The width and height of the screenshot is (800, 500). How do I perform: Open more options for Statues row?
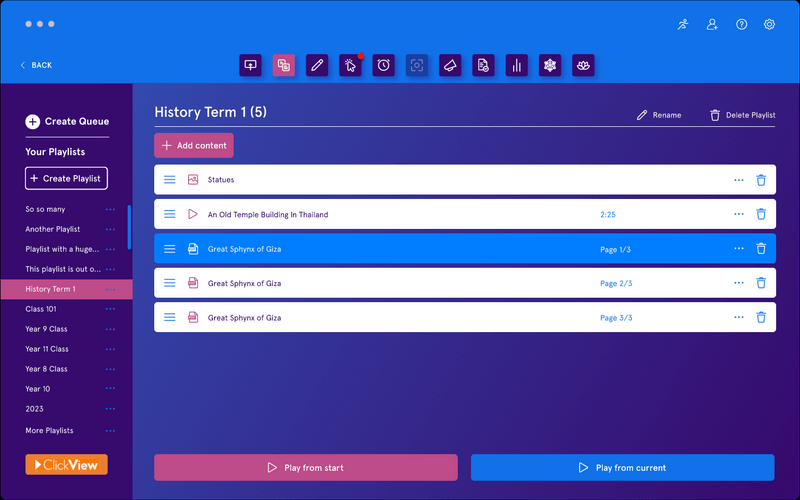[x=738, y=180]
